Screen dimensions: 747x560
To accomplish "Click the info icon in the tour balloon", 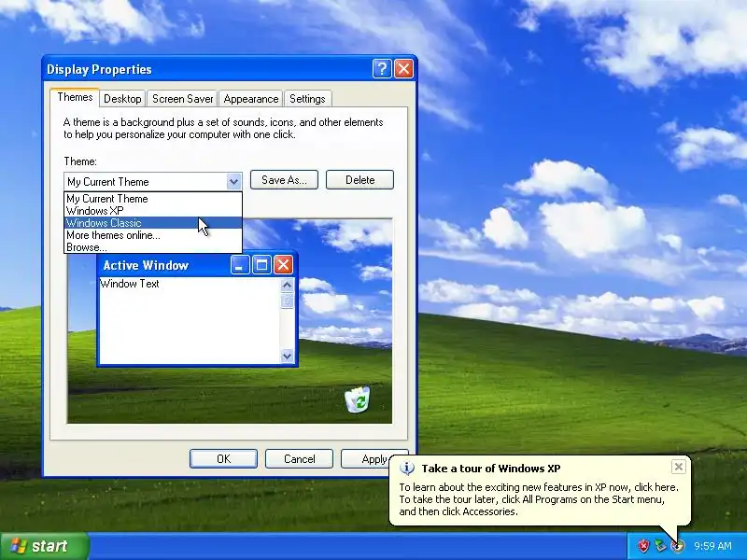I will click(407, 469).
